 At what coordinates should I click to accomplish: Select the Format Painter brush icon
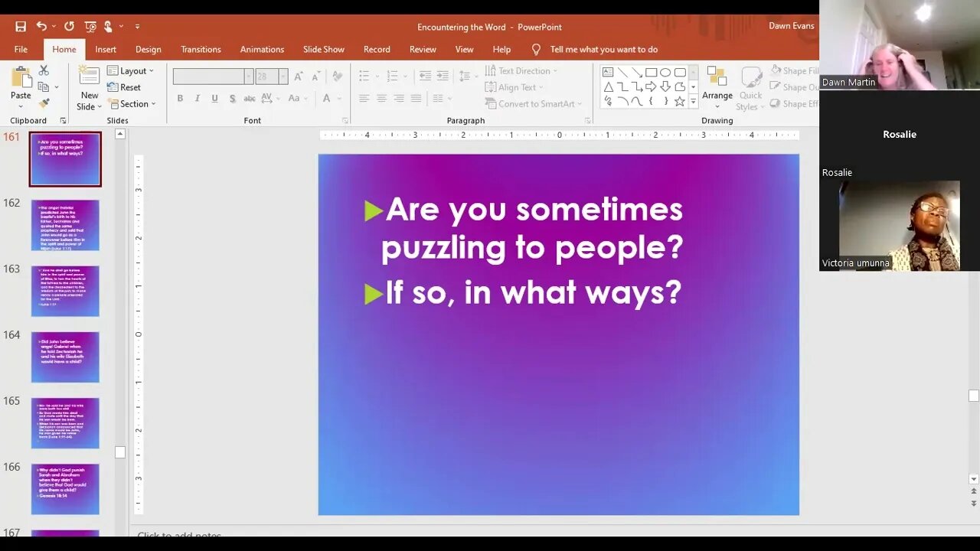point(44,103)
